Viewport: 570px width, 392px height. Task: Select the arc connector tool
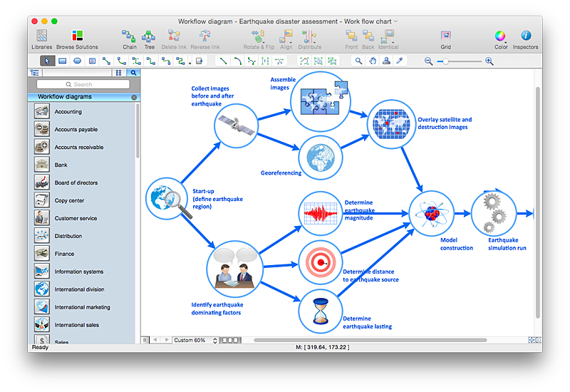[121, 61]
